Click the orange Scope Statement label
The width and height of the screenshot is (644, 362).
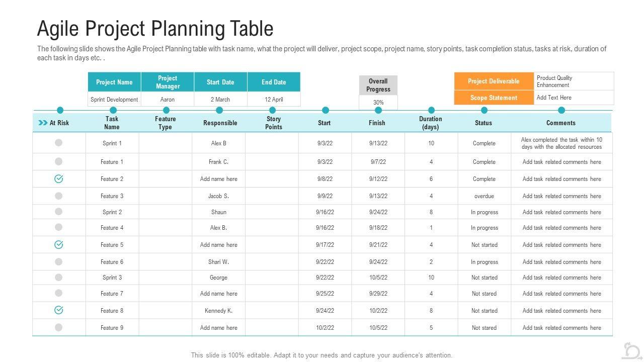(494, 98)
